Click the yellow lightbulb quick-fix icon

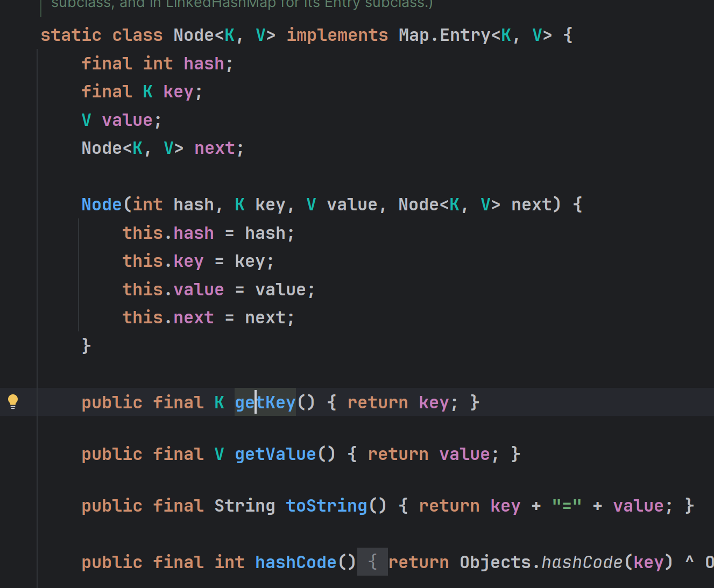coord(13,401)
